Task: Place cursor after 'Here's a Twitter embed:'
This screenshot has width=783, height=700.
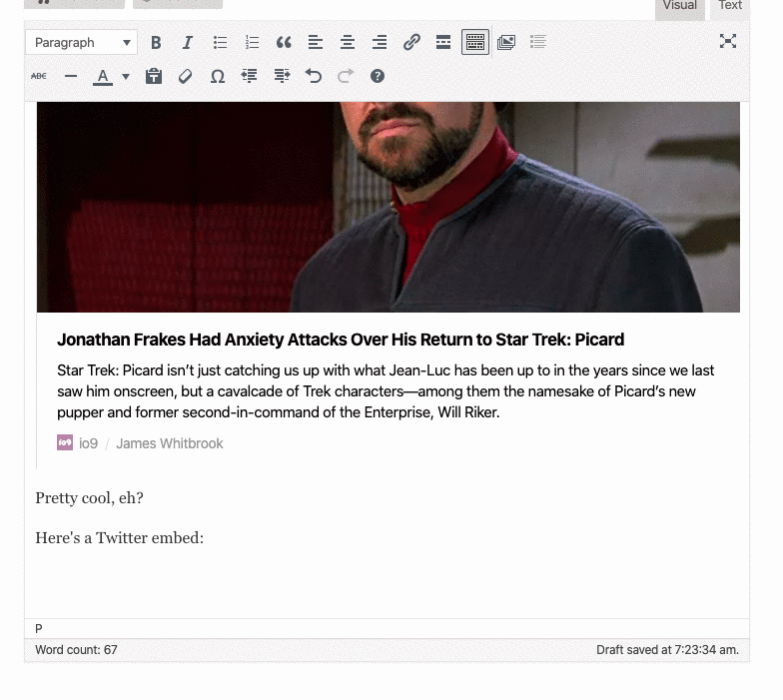Action: pos(205,538)
